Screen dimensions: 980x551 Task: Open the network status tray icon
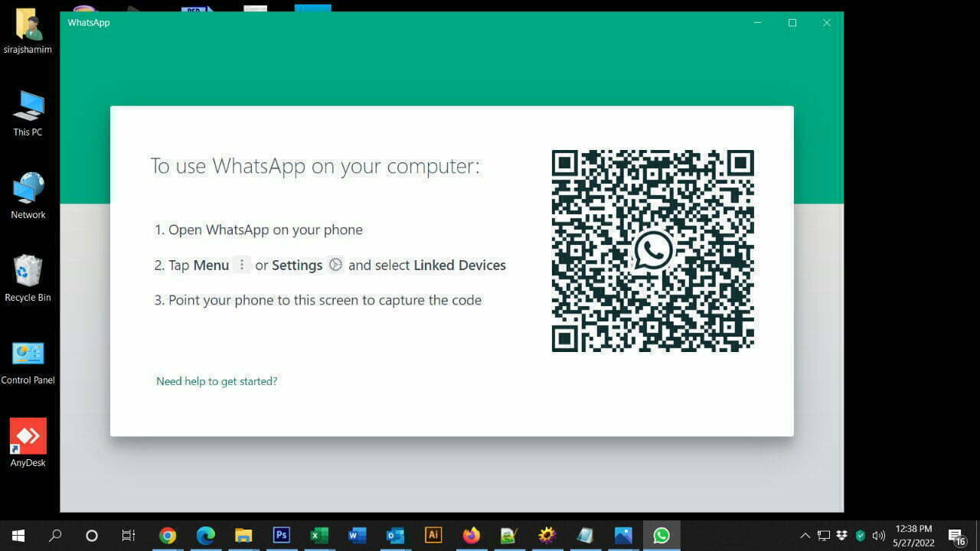[x=824, y=536]
